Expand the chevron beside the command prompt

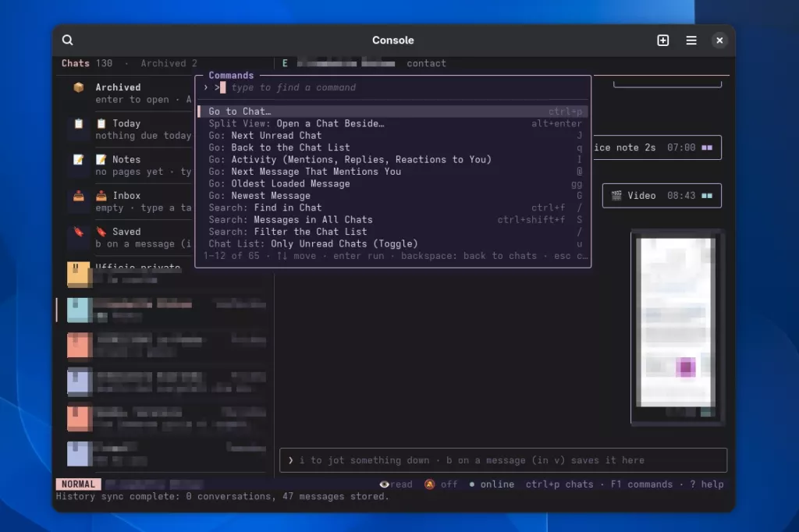pos(206,87)
